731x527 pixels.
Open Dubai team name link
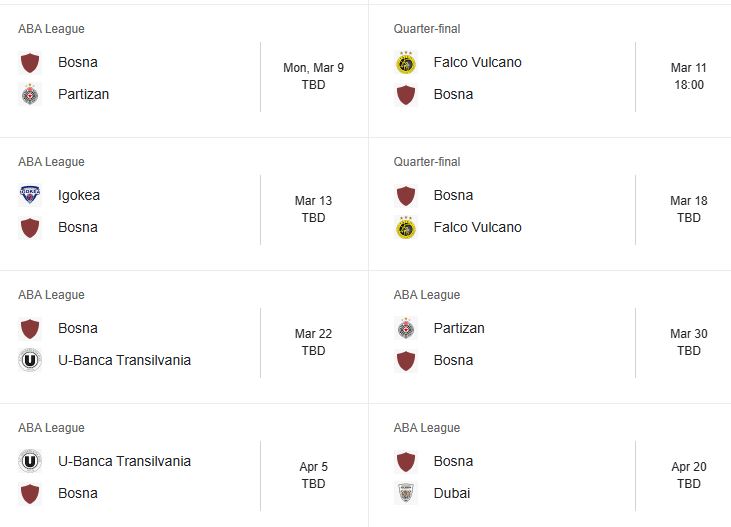(x=452, y=493)
